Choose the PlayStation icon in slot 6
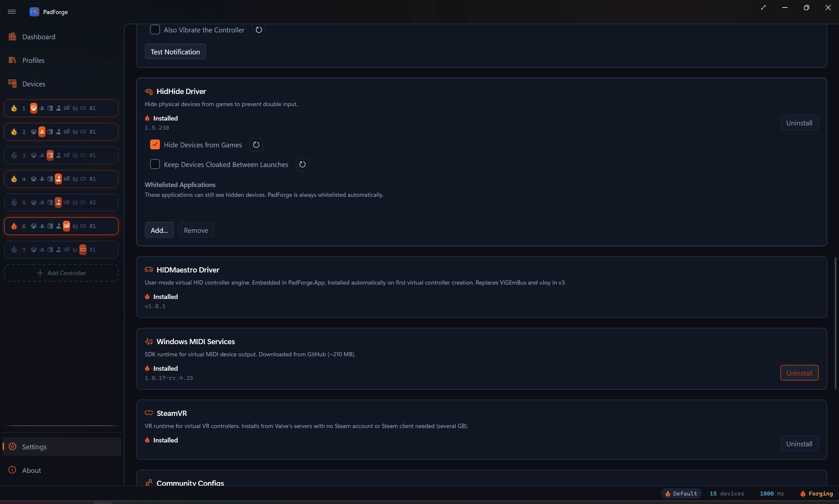Screen dimensions: 839x504 42,226
